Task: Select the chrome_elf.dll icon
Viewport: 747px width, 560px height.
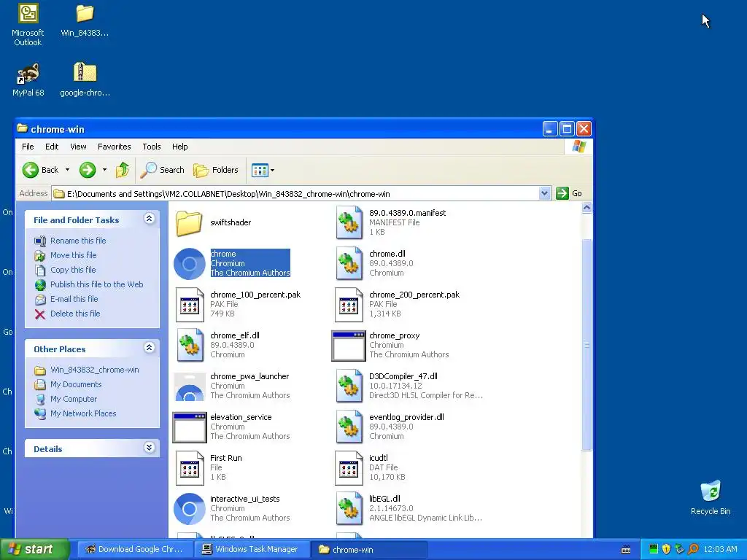Action: [x=189, y=345]
